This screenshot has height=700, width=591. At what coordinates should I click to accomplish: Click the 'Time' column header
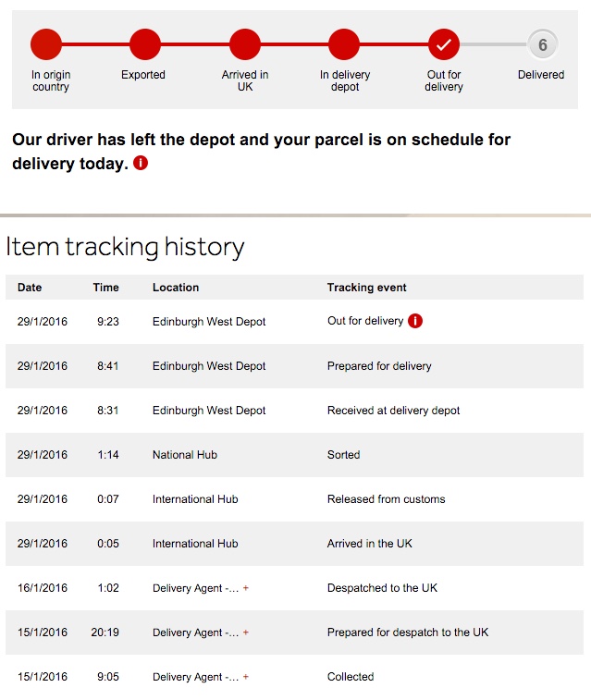point(105,288)
